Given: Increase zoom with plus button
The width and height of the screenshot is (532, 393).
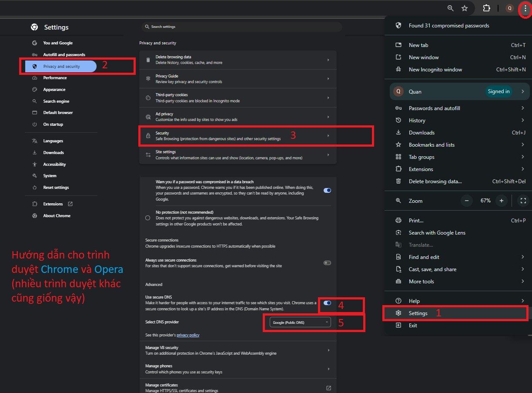Looking at the screenshot, I should click(x=502, y=201).
